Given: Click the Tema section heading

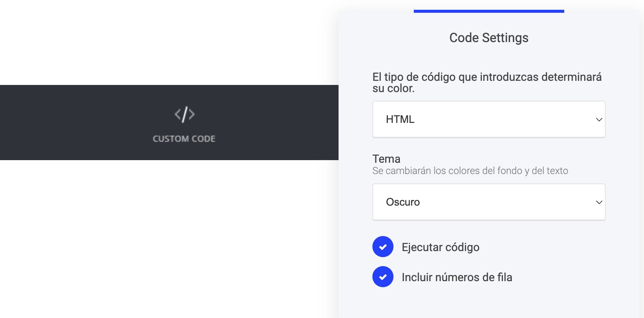Looking at the screenshot, I should (386, 159).
